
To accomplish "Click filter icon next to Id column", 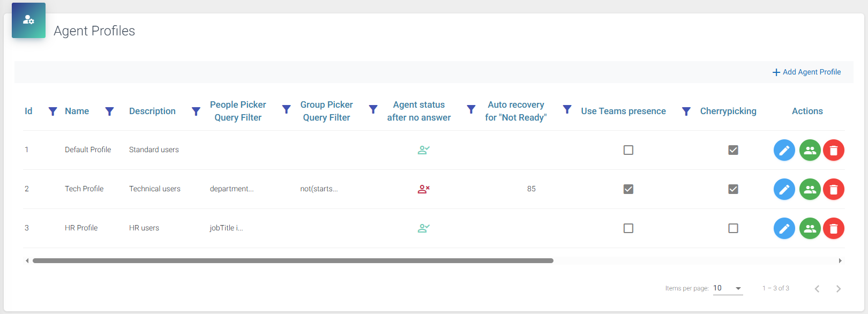I will point(53,111).
